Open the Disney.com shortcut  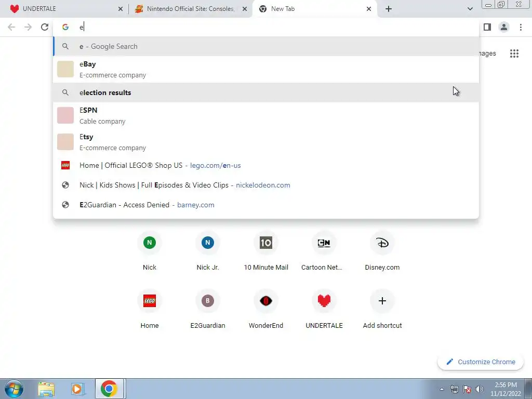pos(382,251)
